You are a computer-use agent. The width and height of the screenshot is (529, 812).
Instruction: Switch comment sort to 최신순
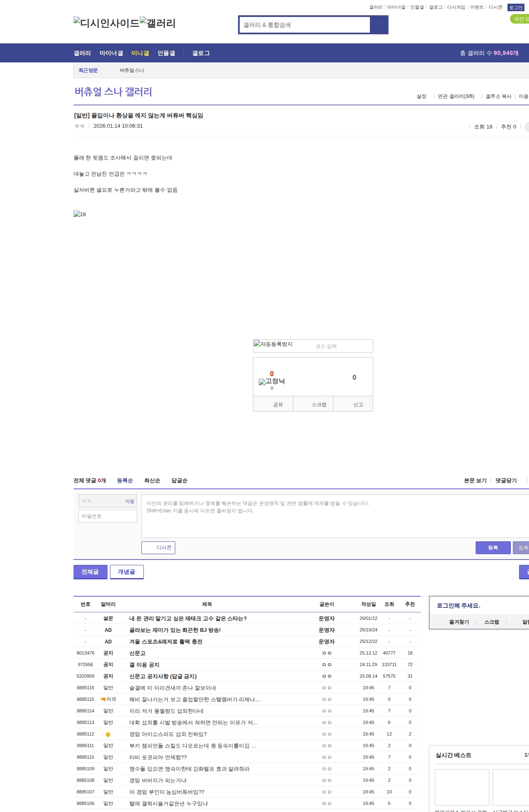click(152, 481)
